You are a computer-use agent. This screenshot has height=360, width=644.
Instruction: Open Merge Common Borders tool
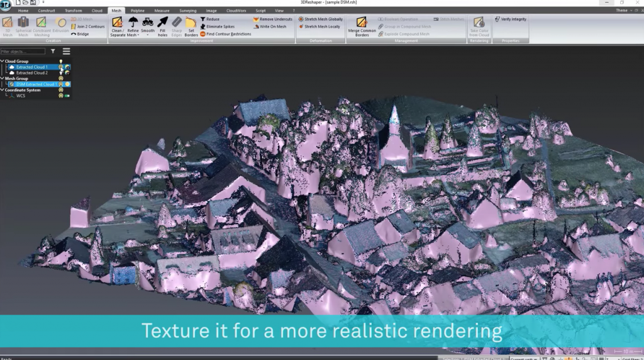tap(362, 26)
